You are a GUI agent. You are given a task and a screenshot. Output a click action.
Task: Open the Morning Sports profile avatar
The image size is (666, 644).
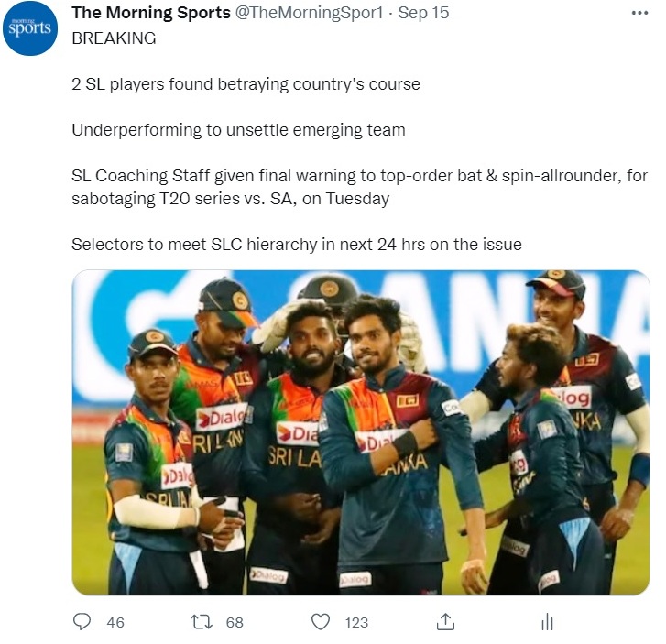coord(29,28)
